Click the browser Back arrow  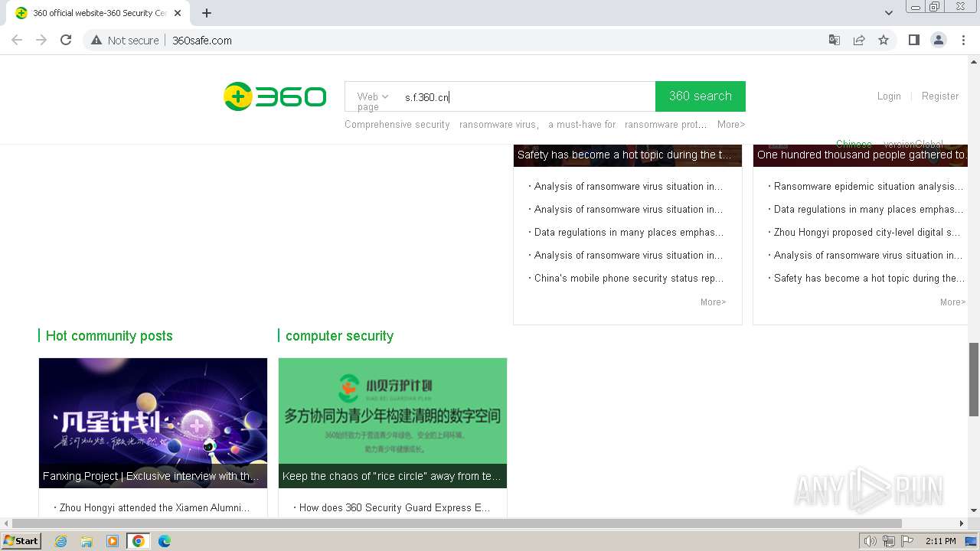[17, 40]
